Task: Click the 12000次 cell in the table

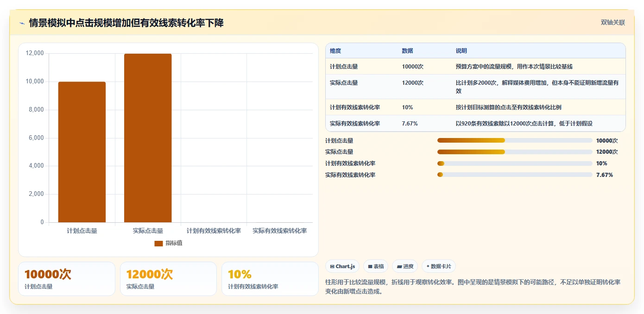Action: pyautogui.click(x=413, y=83)
